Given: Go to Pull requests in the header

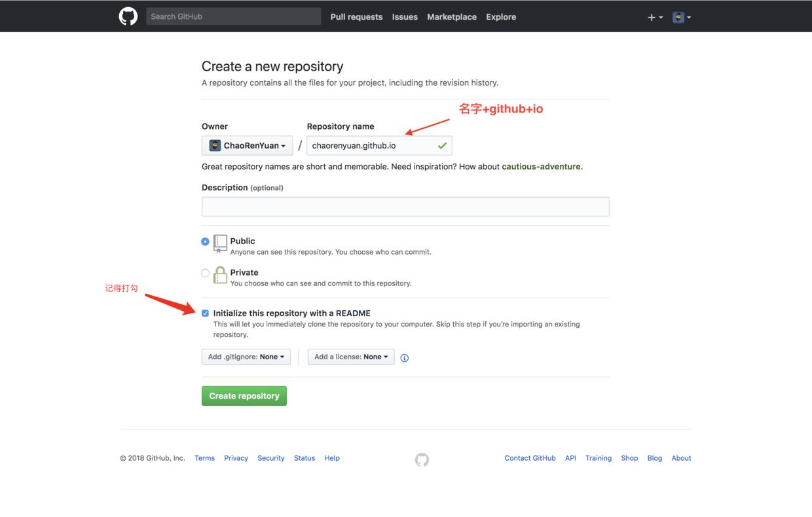Looking at the screenshot, I should click(356, 17).
